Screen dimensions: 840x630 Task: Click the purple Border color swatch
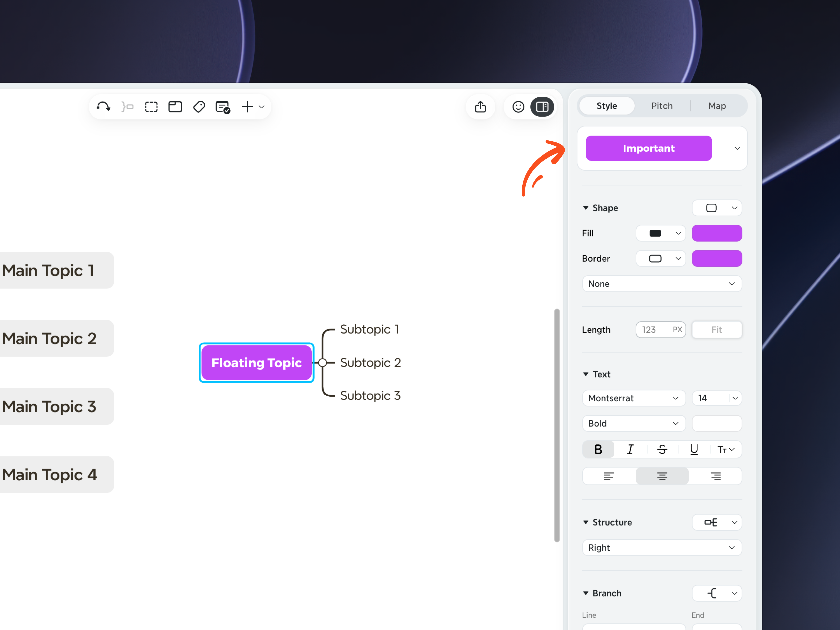pyautogui.click(x=717, y=259)
